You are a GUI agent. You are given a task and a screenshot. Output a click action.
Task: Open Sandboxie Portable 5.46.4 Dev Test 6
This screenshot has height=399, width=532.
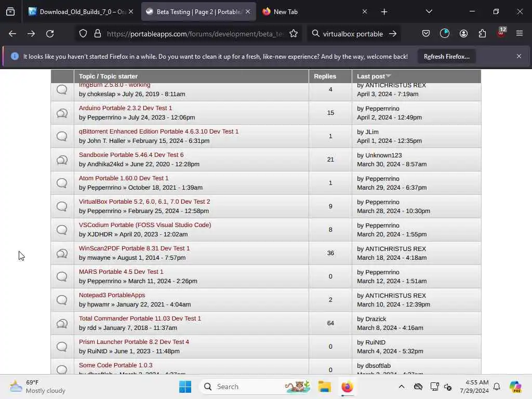tap(131, 155)
